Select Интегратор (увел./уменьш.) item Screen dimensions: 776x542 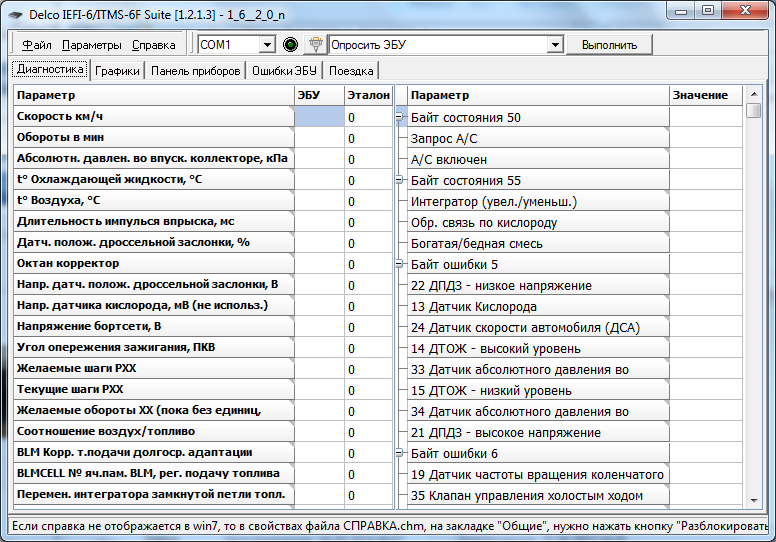[538, 201]
